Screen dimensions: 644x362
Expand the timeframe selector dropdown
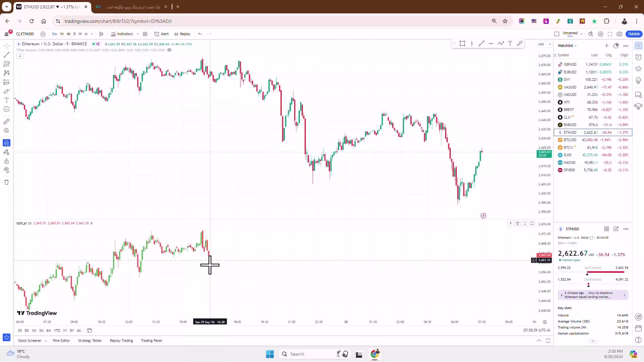[x=91, y=34]
